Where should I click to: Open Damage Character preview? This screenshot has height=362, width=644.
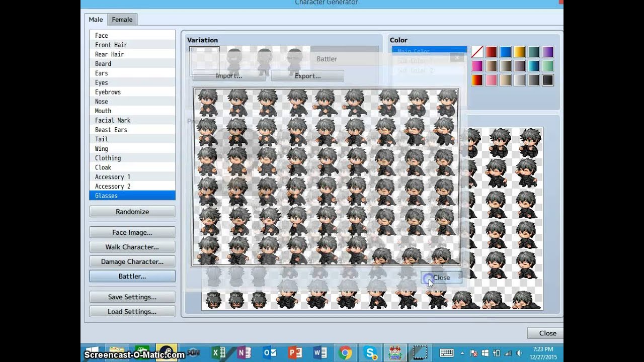(132, 261)
